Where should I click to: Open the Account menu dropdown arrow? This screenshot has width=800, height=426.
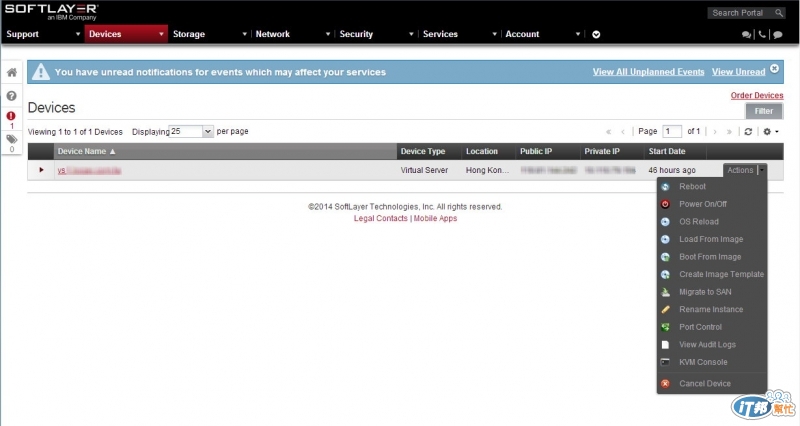click(x=578, y=34)
